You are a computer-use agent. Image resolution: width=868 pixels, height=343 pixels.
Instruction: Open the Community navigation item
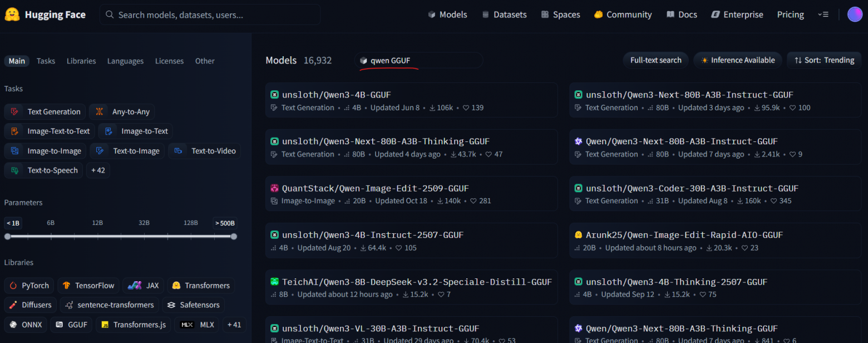(623, 14)
